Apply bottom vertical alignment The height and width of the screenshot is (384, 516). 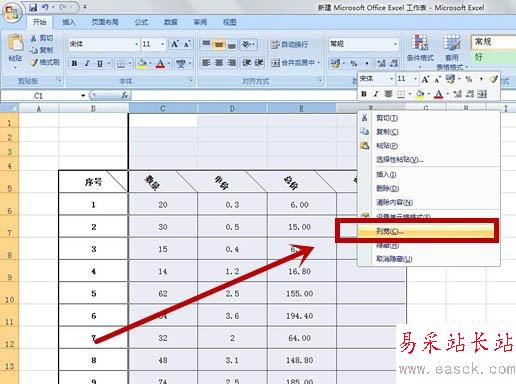point(232,44)
